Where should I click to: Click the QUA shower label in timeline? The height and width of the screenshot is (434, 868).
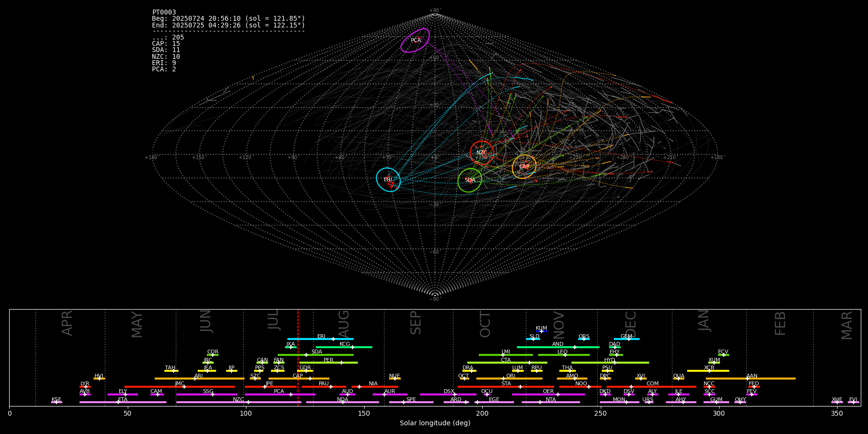click(678, 376)
